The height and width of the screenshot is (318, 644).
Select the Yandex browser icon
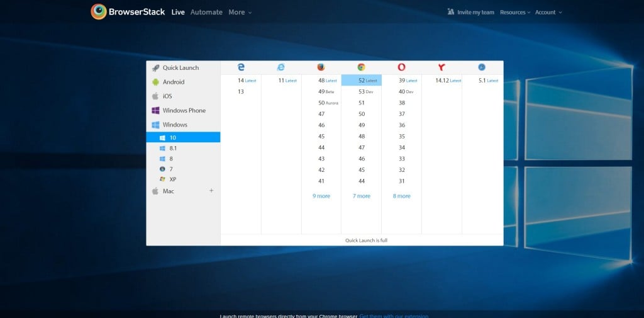[441, 67]
